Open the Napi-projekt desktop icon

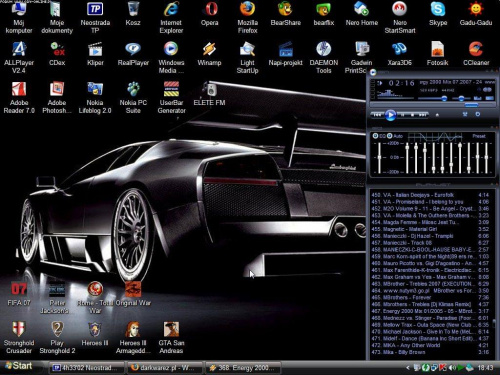[286, 54]
